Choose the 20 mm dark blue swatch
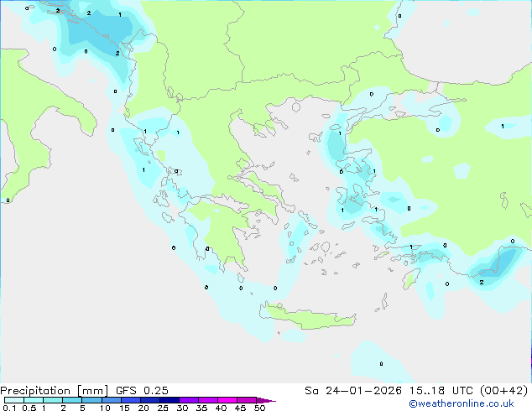 tap(150, 400)
